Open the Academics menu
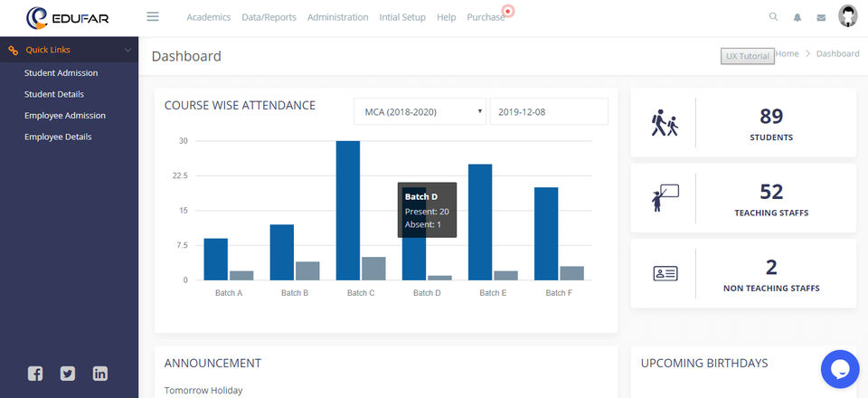The height and width of the screenshot is (398, 868). pos(208,17)
